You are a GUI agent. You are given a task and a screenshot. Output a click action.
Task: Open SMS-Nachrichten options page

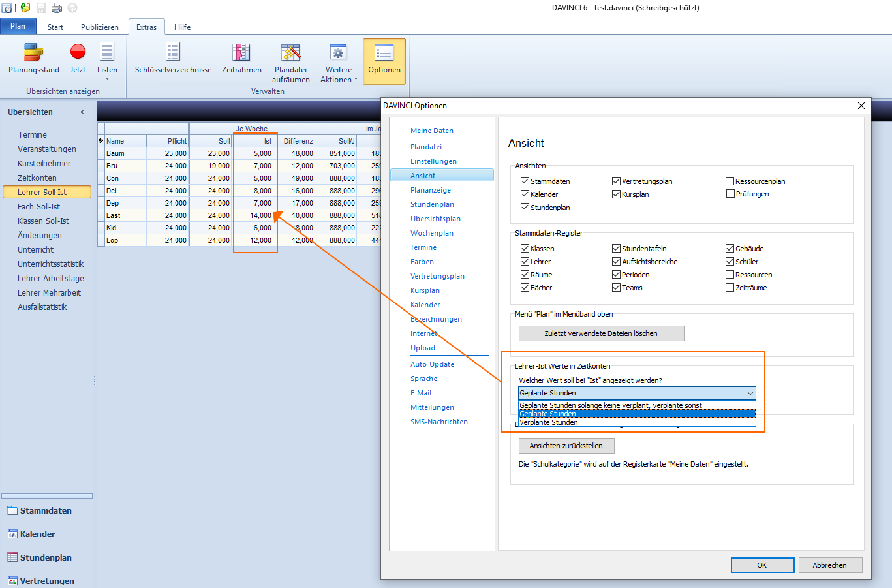click(x=439, y=422)
